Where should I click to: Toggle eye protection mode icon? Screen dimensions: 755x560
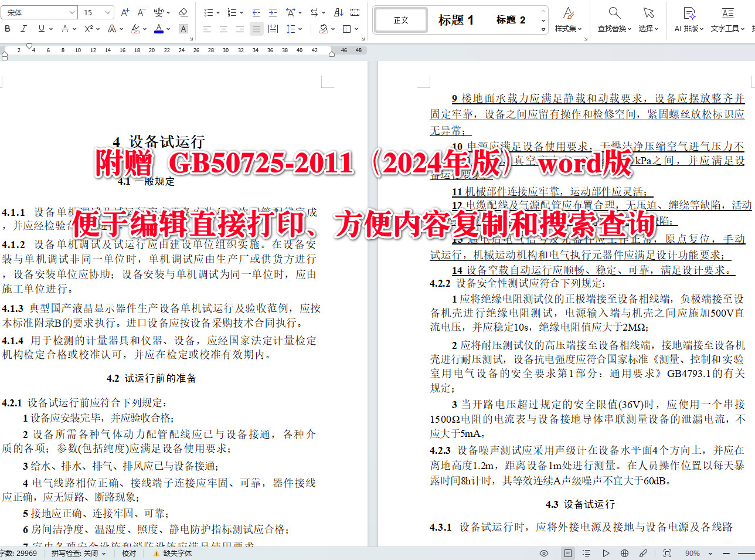(x=544, y=553)
